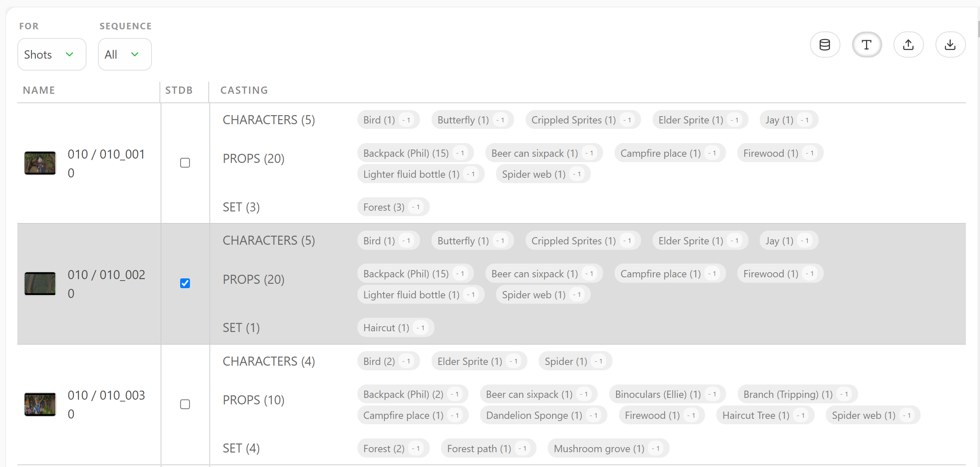Click the upload import icon button

[908, 45]
